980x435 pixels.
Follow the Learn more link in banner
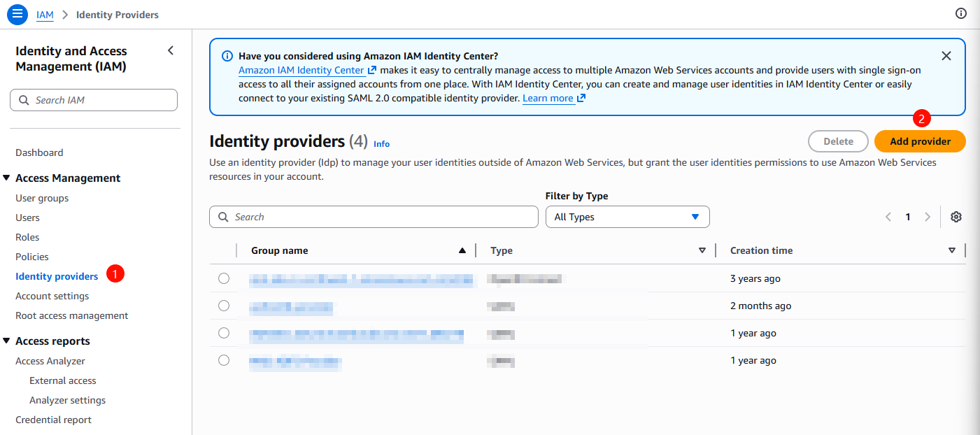[553, 98]
